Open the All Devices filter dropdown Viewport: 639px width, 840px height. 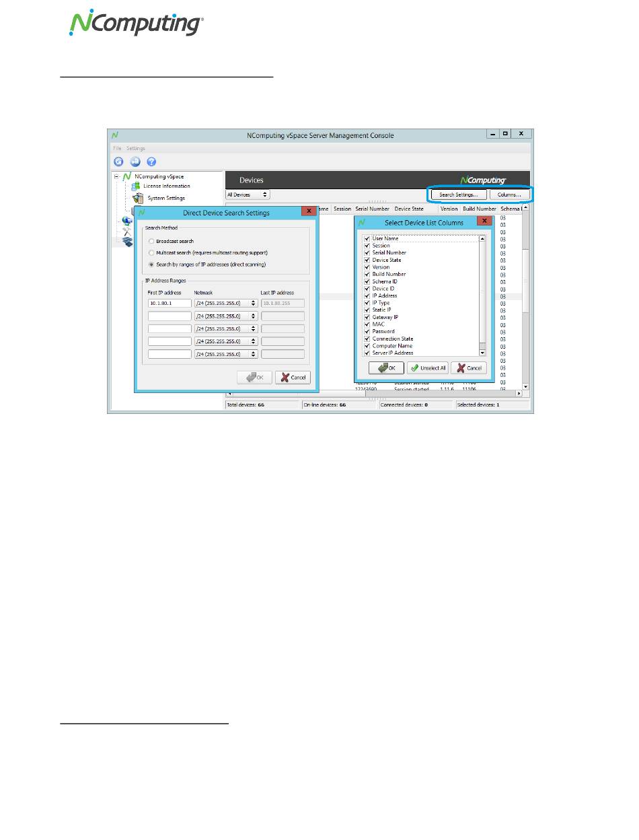pos(248,195)
